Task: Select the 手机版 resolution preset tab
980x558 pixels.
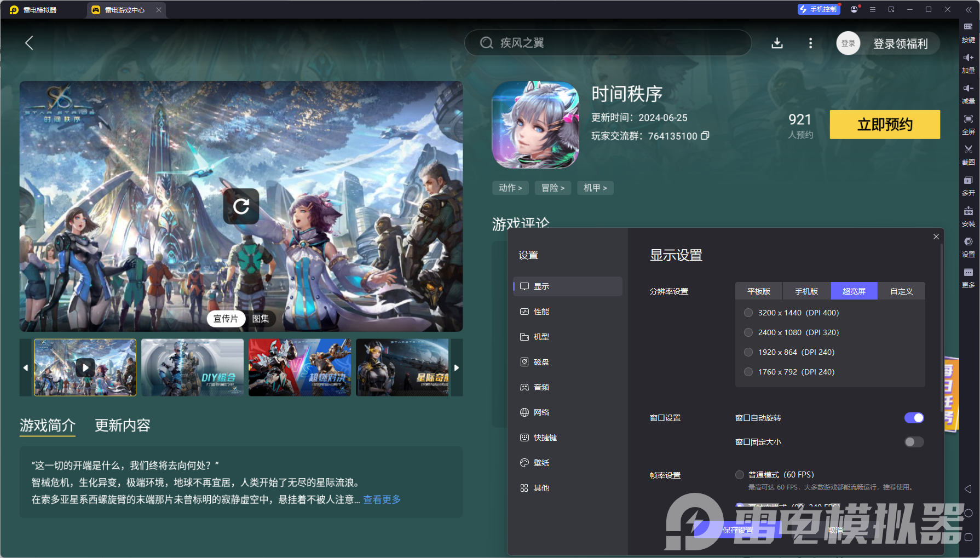Action: pos(806,291)
